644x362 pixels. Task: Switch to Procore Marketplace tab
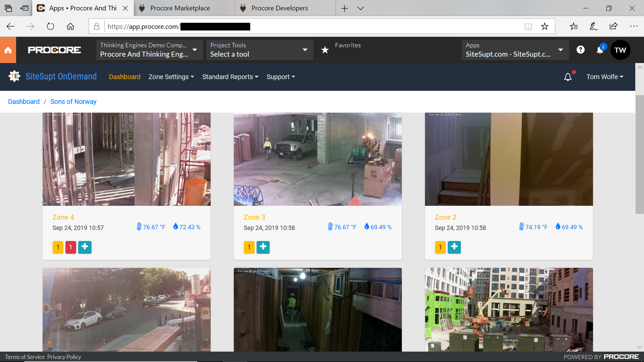pos(184,8)
